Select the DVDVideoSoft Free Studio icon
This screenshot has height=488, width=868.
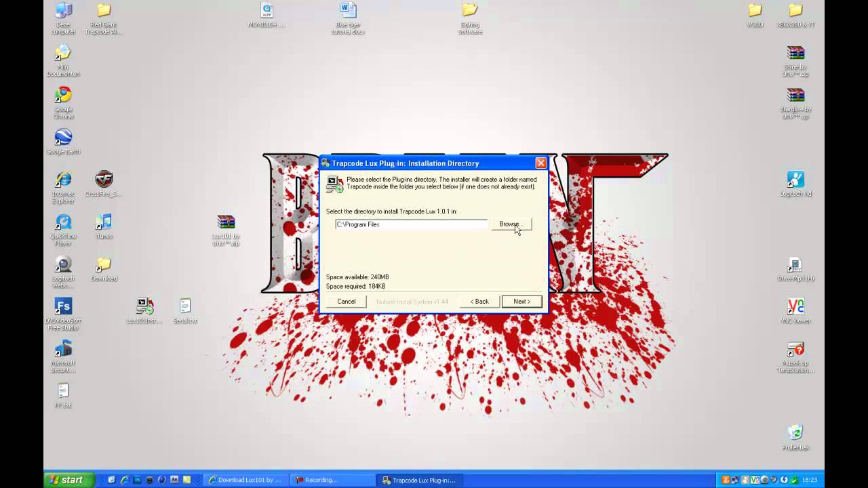point(63,314)
